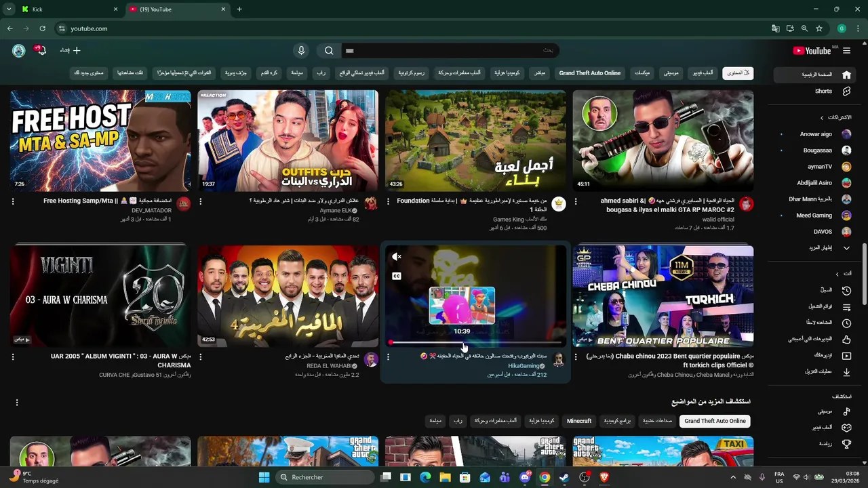Start voice search with the microphone icon
This screenshot has width=868, height=488.
301,51
